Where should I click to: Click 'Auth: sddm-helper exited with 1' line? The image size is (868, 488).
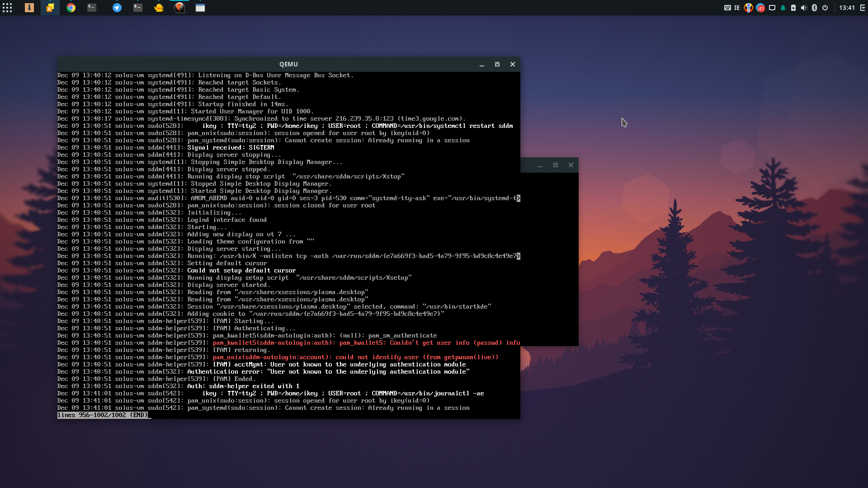point(179,386)
